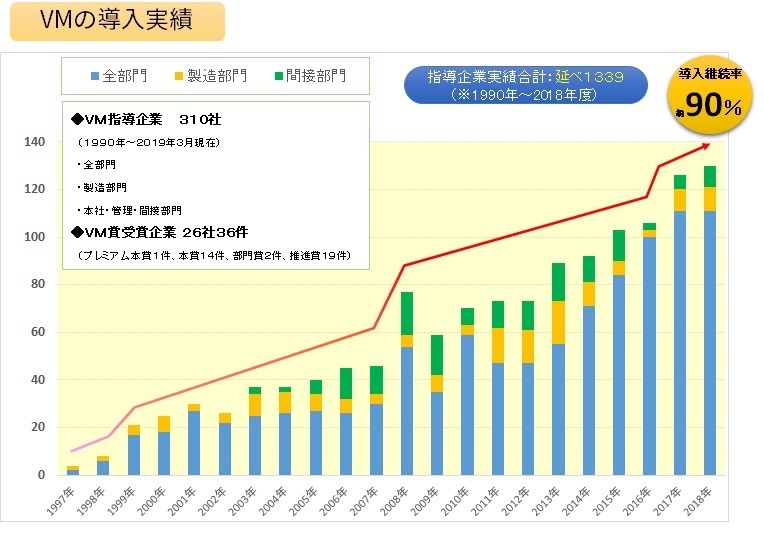The image size is (764, 545).
Task: Click the red arrowhead at trend line end
Action: click(x=706, y=146)
